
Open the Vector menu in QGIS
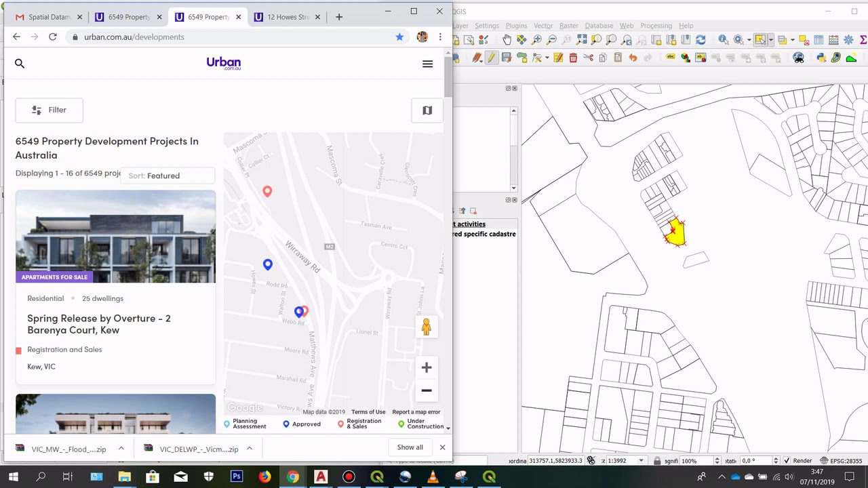(x=543, y=26)
